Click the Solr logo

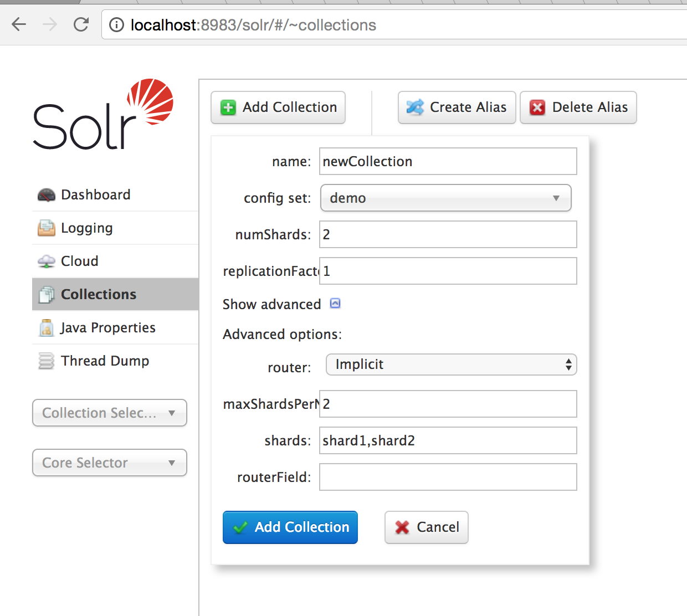103,114
